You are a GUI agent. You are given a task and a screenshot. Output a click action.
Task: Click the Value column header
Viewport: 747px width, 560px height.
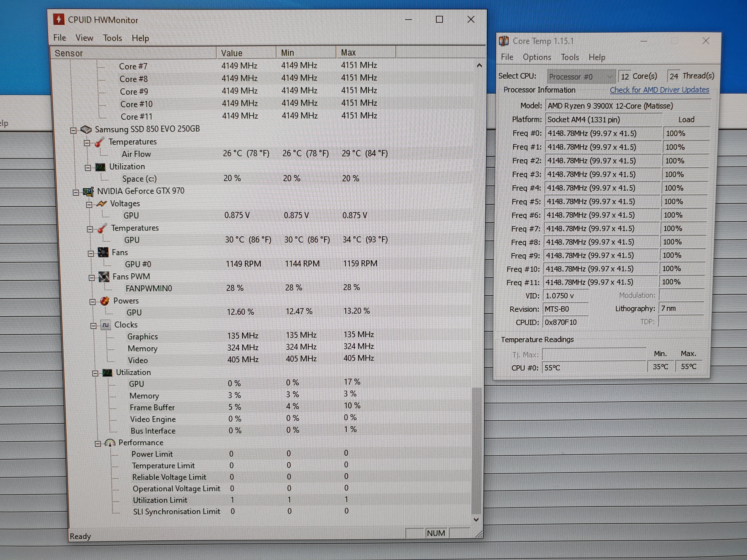(x=246, y=53)
